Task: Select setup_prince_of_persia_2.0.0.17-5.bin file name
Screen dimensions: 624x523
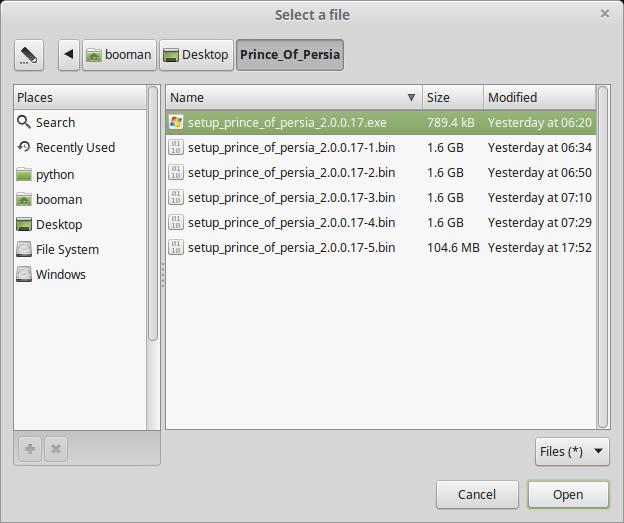Action: [291, 248]
